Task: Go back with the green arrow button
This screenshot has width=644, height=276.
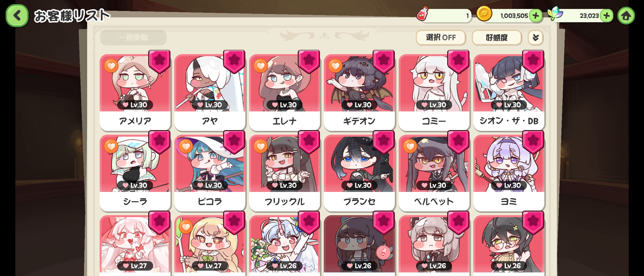Action: pos(17,16)
